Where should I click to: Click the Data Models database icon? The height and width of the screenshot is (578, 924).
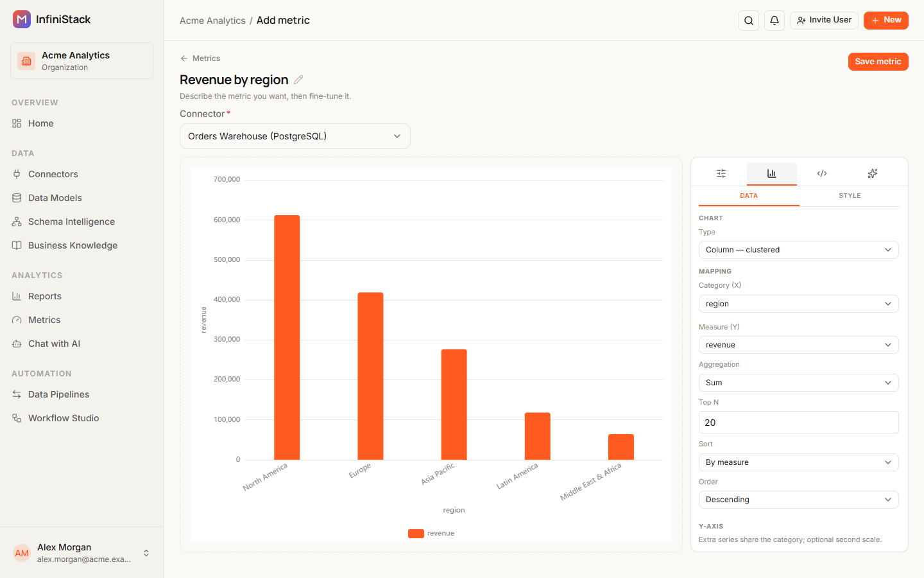(x=17, y=198)
